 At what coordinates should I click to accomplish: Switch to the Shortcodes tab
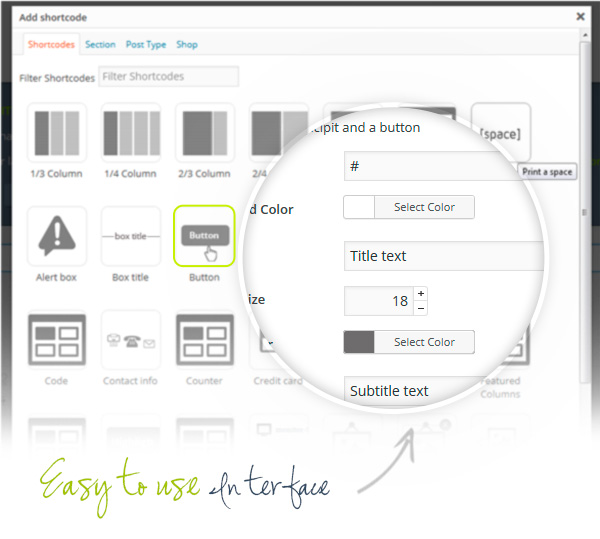tap(51, 44)
